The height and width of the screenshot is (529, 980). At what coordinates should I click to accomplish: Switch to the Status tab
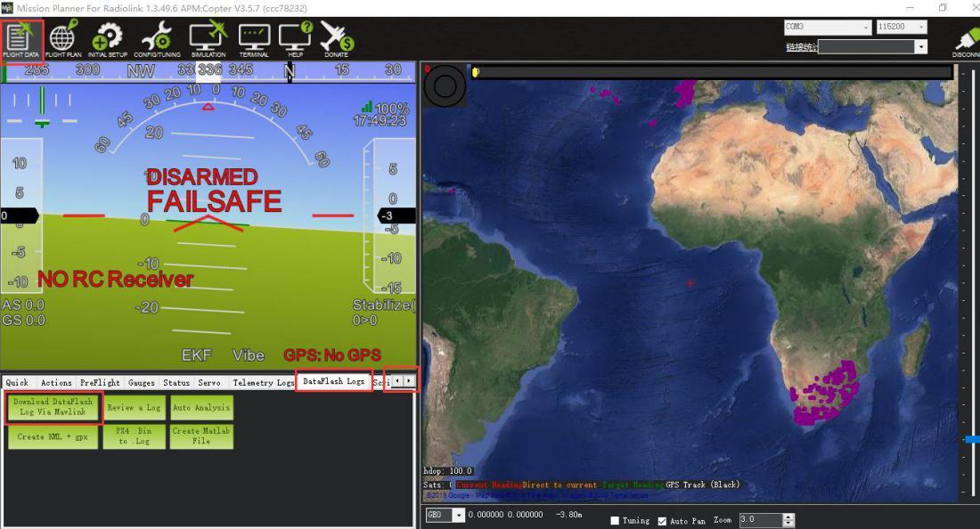176,382
